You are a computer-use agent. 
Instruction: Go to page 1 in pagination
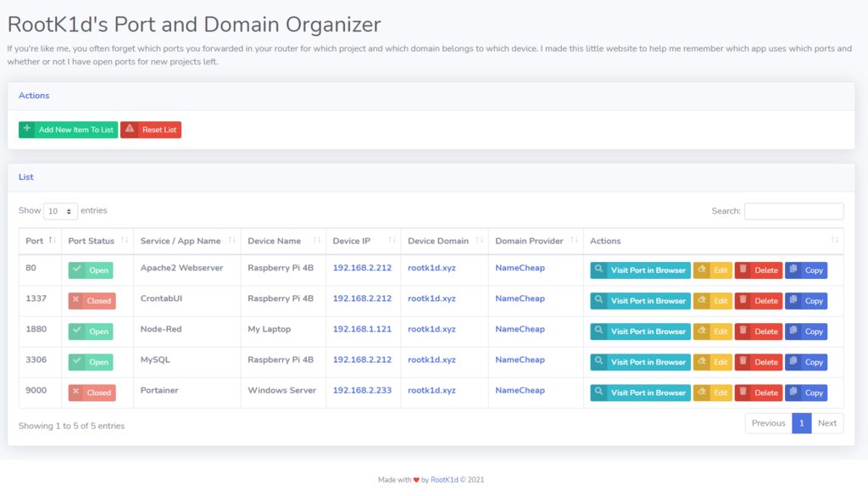click(801, 423)
